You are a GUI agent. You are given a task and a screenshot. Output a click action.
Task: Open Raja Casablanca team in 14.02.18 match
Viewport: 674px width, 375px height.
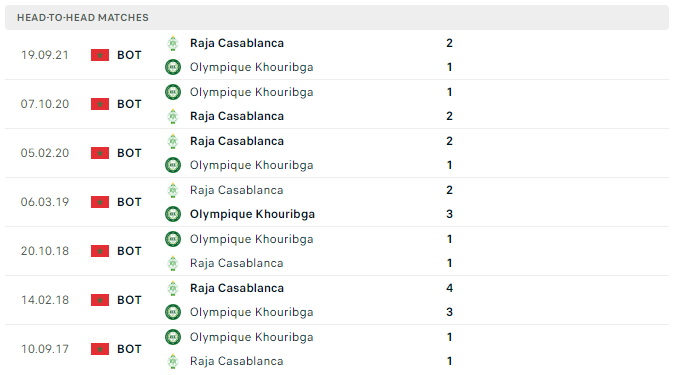tap(237, 288)
